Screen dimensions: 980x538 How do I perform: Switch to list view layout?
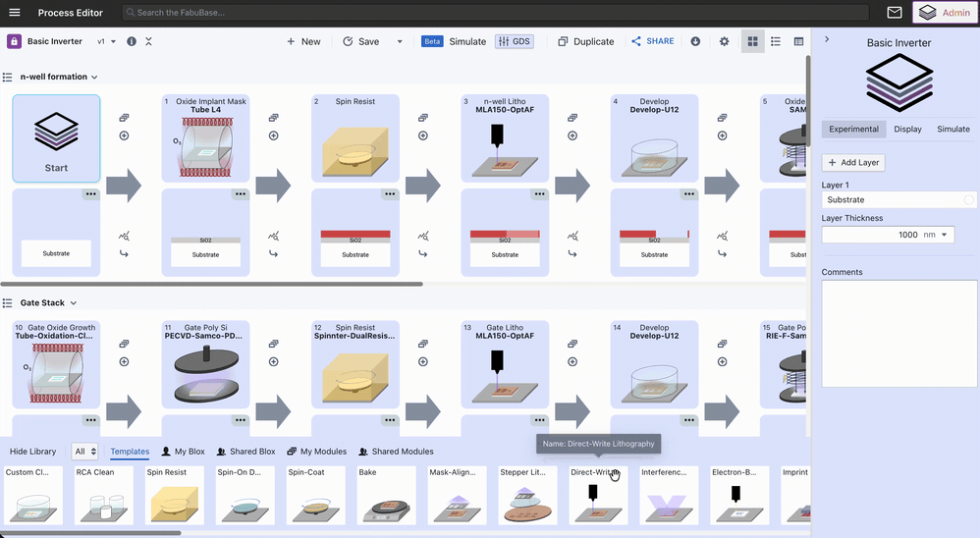[x=776, y=41]
